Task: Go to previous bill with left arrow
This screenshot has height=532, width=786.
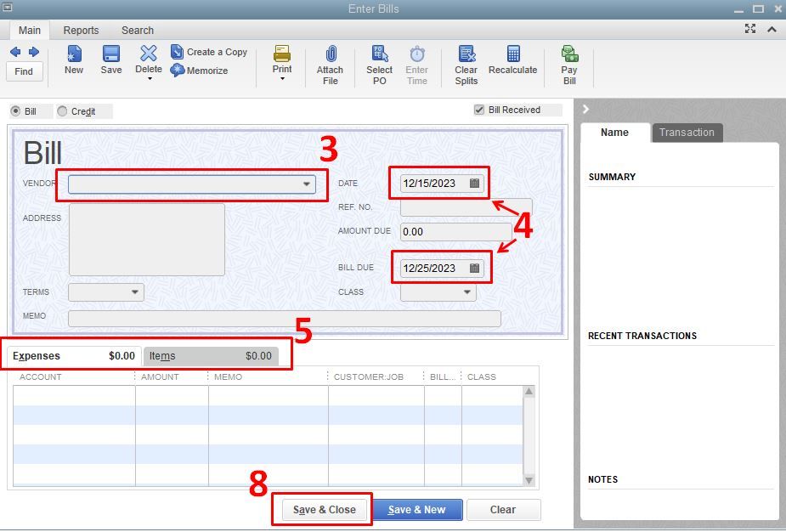Action: [x=15, y=52]
